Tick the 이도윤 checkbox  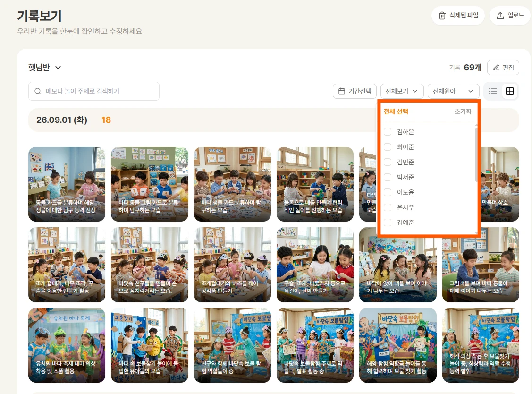click(388, 192)
